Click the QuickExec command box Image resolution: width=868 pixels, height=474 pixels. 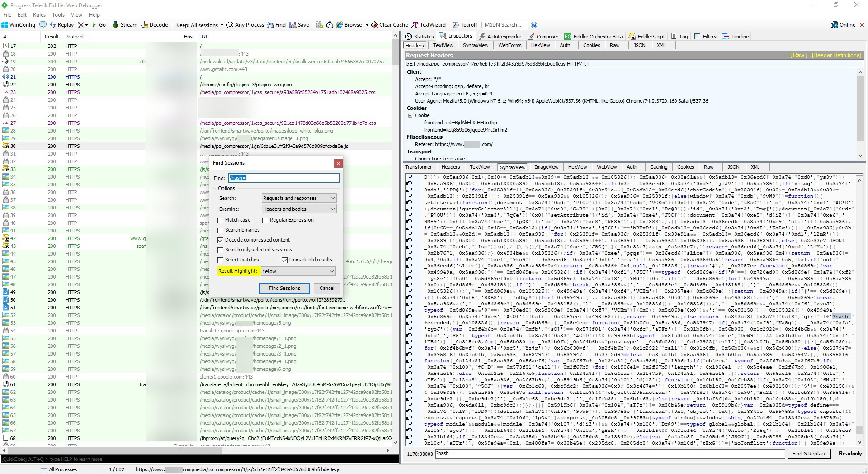tap(199, 459)
